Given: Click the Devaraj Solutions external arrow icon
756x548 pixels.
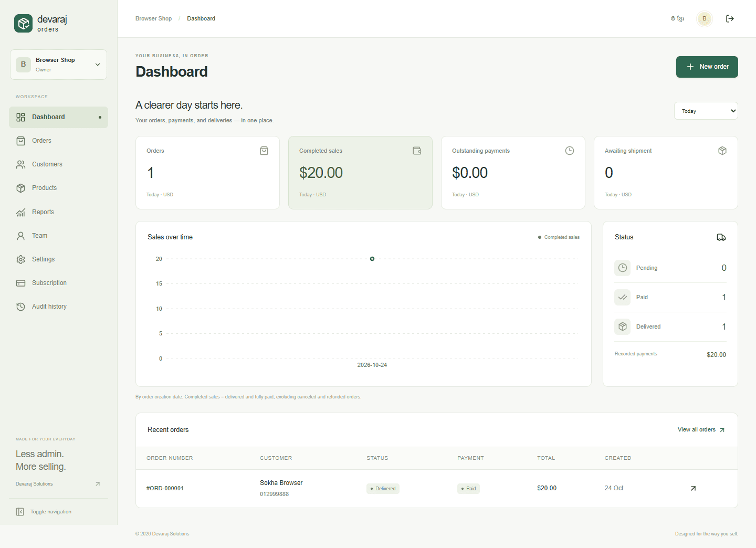Looking at the screenshot, I should pos(98,484).
